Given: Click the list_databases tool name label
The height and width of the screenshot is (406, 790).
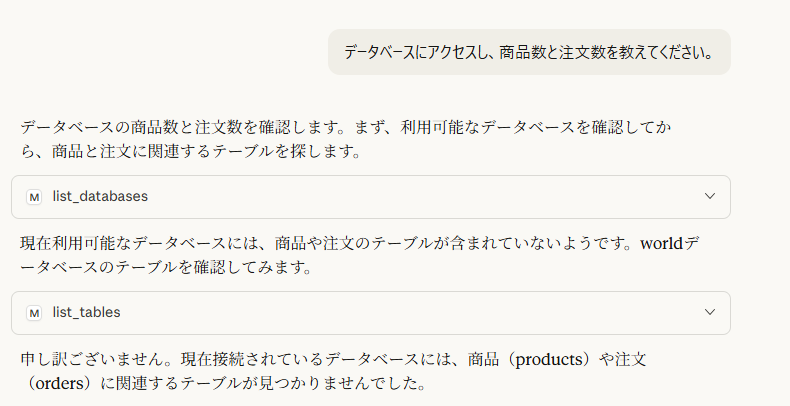Looking at the screenshot, I should click(x=100, y=197).
